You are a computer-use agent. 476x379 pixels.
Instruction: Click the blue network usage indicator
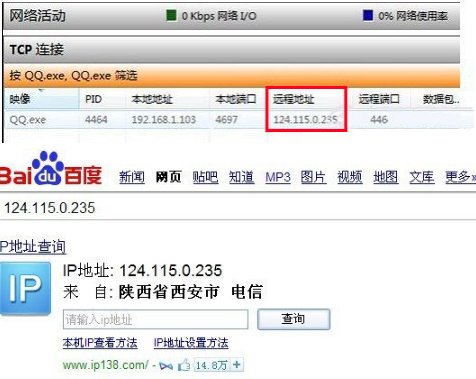coord(368,15)
